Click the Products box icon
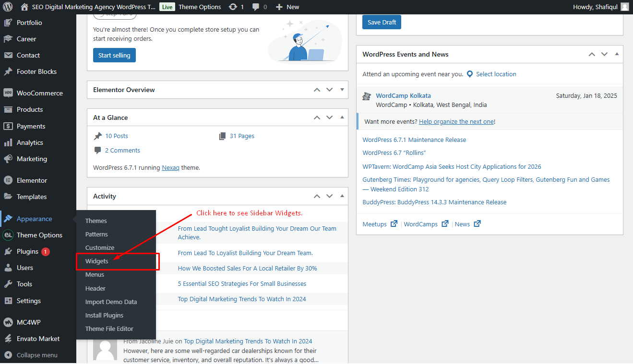 8,109
